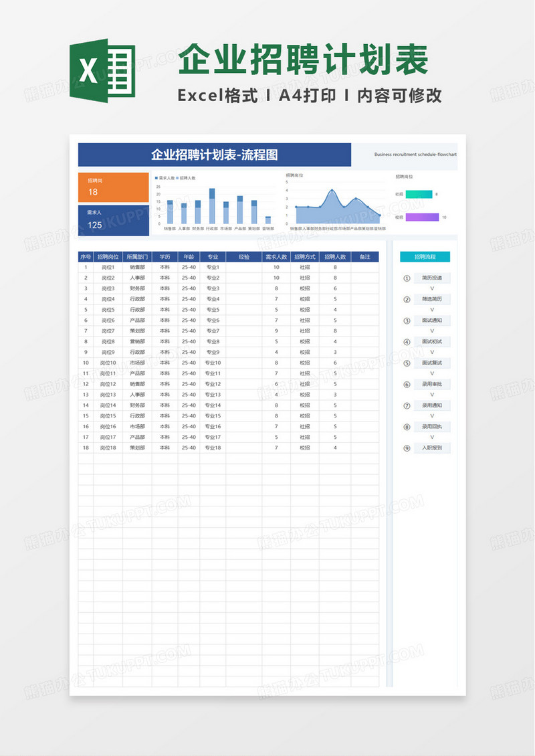The width and height of the screenshot is (535, 756).
Task: Click the 招聘人数 column header
Action: point(335,257)
